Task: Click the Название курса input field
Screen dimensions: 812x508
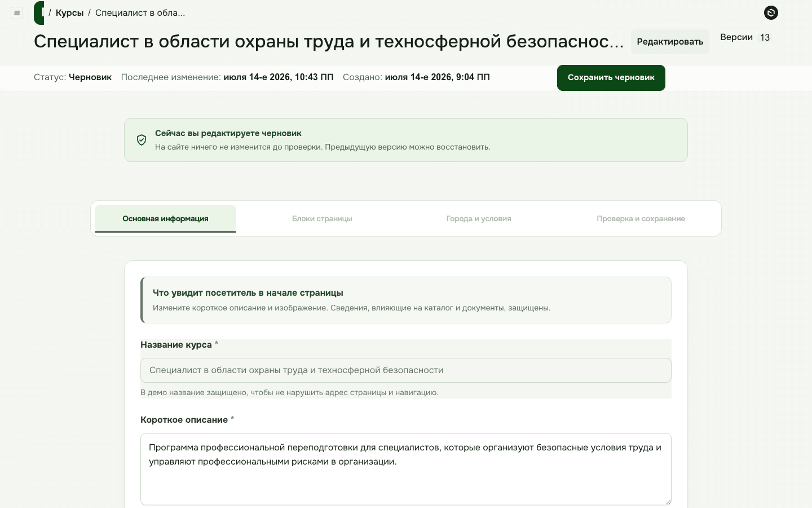Action: 406,370
